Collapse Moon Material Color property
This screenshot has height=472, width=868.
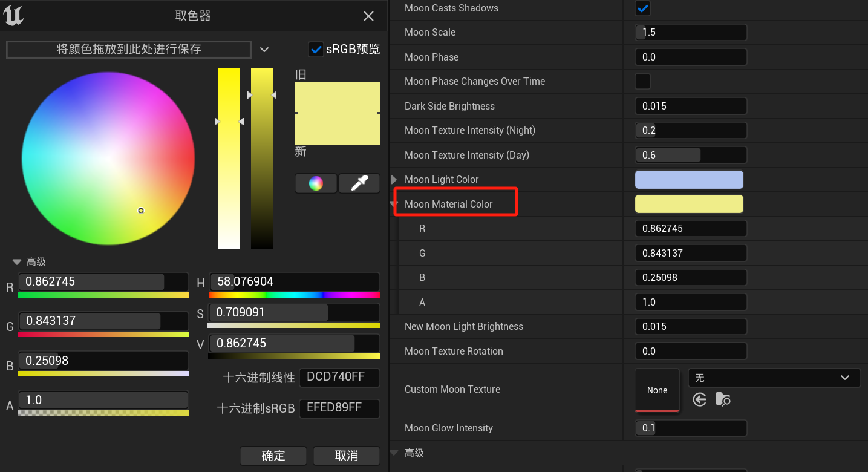tap(394, 204)
